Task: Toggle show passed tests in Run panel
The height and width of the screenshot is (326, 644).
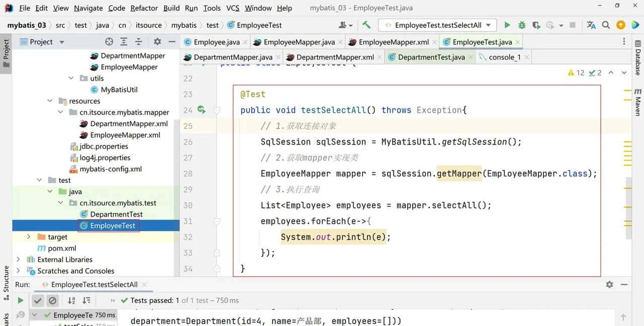Action: click(38, 301)
